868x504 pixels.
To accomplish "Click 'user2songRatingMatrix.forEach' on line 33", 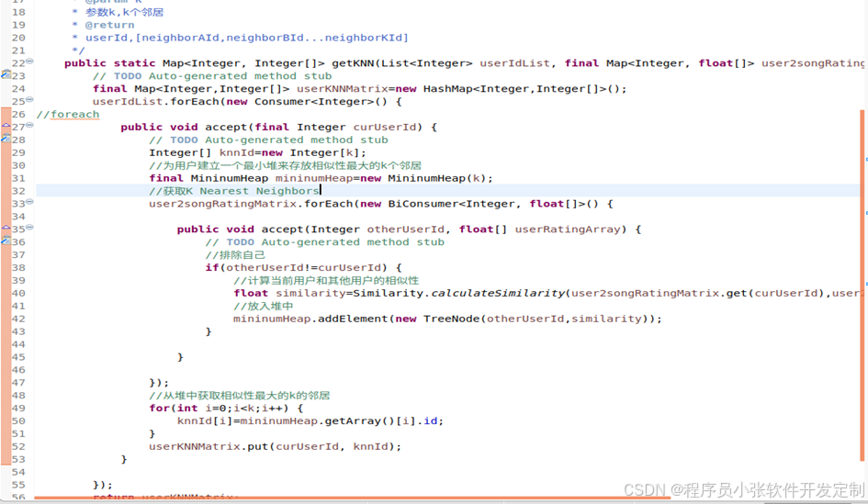I will click(251, 204).
